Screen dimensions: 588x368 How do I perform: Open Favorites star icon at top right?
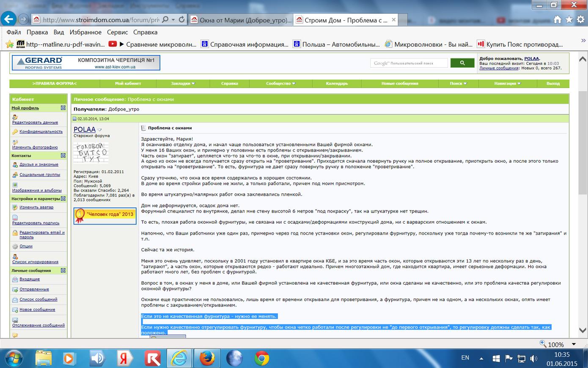569,19
